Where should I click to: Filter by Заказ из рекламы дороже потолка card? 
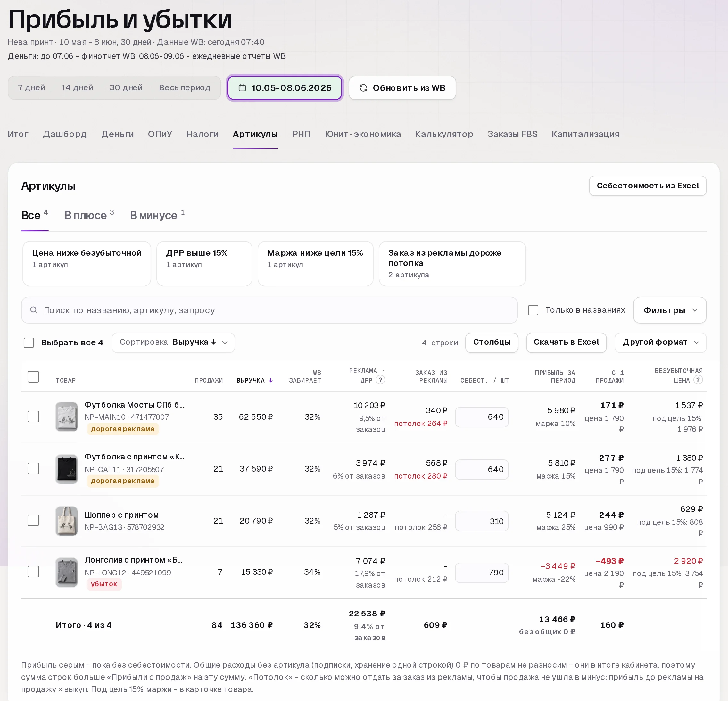pyautogui.click(x=452, y=264)
